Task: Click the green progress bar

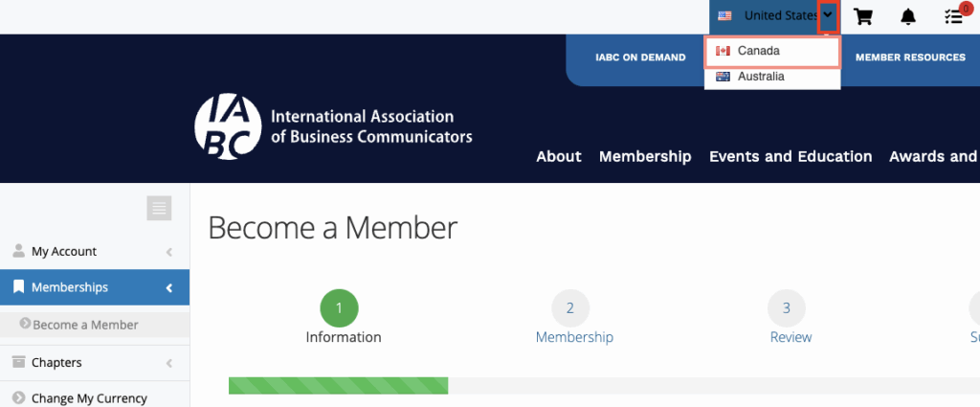Action: 338,386
